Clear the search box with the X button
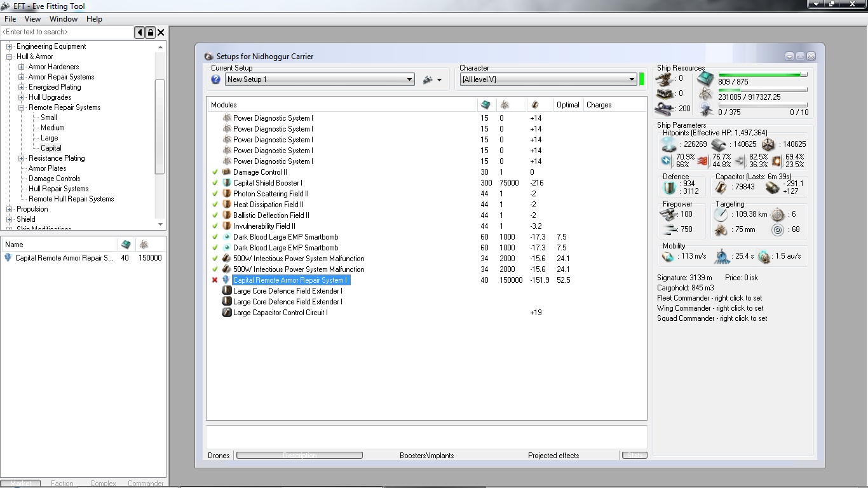 161,32
